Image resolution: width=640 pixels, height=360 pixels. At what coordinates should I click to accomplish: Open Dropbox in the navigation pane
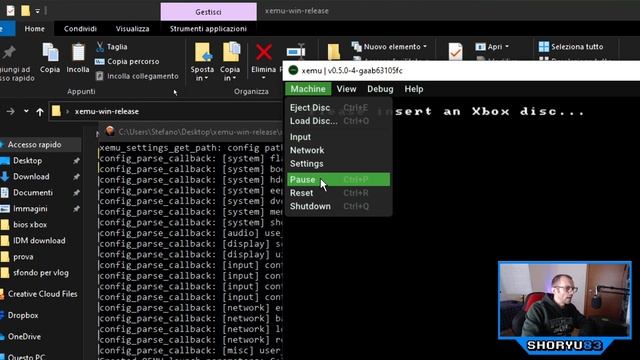click(23, 316)
